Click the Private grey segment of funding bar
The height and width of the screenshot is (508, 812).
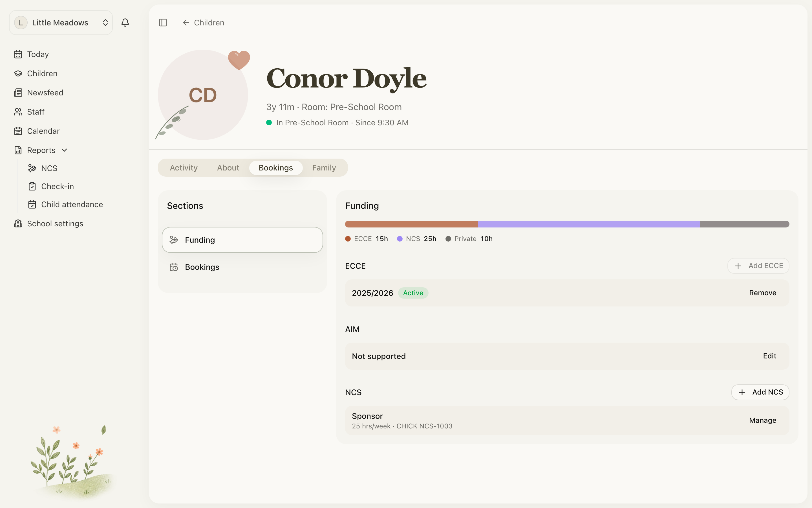tap(745, 224)
